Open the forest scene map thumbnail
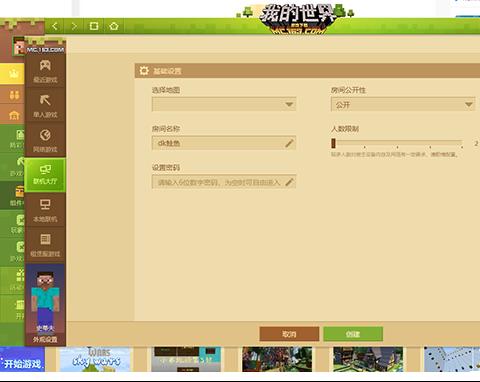The height and width of the screenshot is (382, 480). [277, 359]
